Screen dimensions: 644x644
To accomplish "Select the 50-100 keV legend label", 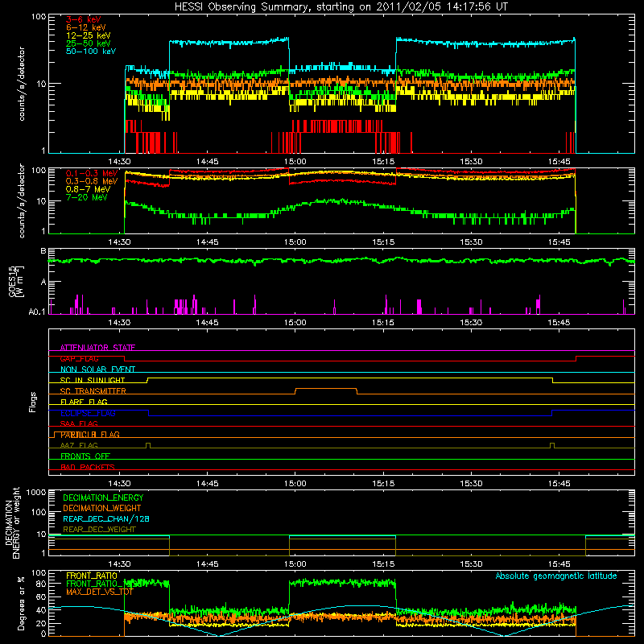I will (91, 52).
